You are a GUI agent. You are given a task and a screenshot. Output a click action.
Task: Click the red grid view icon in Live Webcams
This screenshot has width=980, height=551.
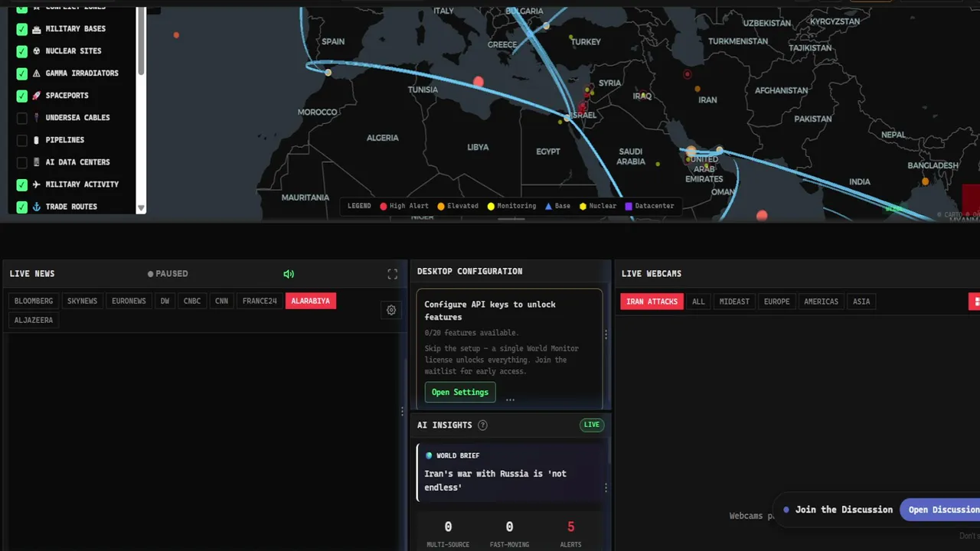click(x=975, y=302)
